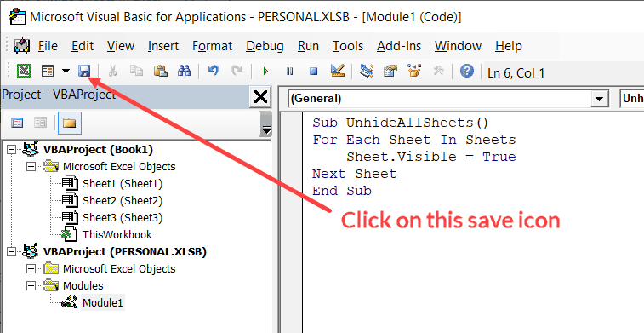Run the macro with green play icon
The width and height of the screenshot is (644, 333).
[265, 72]
